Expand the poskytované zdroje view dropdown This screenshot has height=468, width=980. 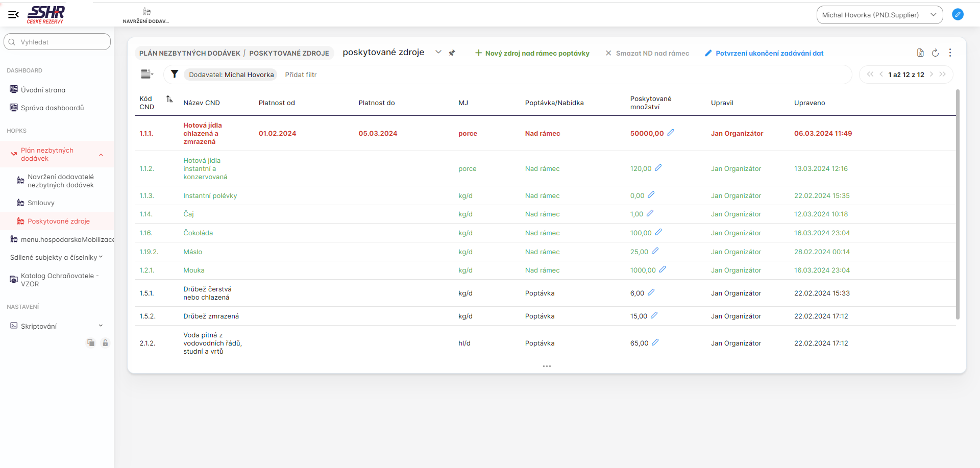click(x=438, y=52)
